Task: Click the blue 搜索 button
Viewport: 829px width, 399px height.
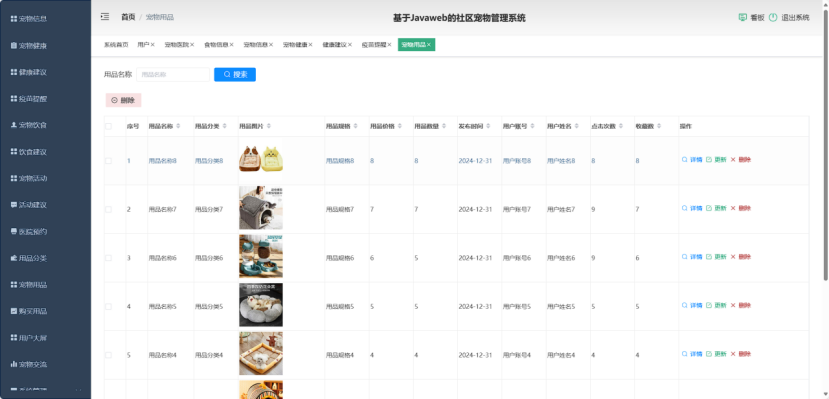Action: point(235,75)
